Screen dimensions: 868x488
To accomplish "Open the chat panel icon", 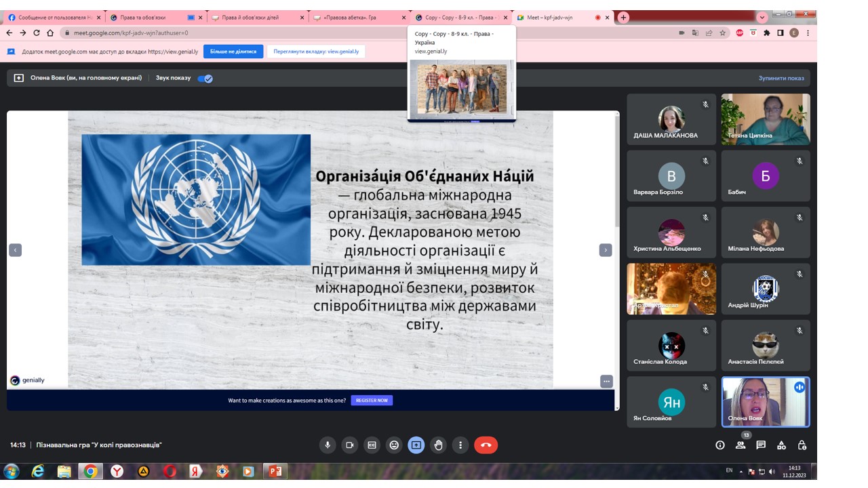I will tap(761, 445).
